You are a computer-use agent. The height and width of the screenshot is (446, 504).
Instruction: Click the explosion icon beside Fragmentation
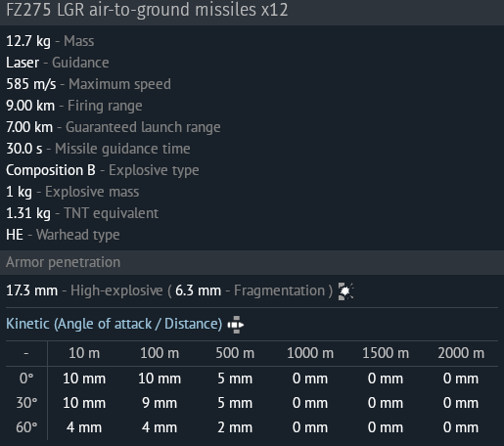point(345,290)
